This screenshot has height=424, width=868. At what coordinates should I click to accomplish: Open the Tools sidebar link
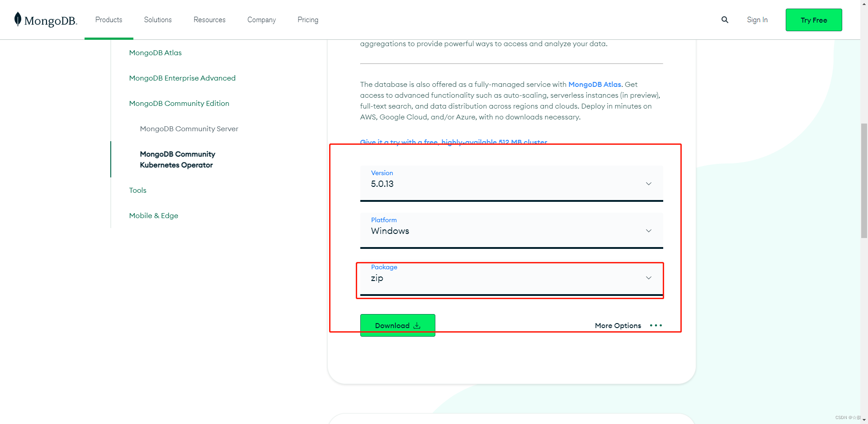click(137, 191)
